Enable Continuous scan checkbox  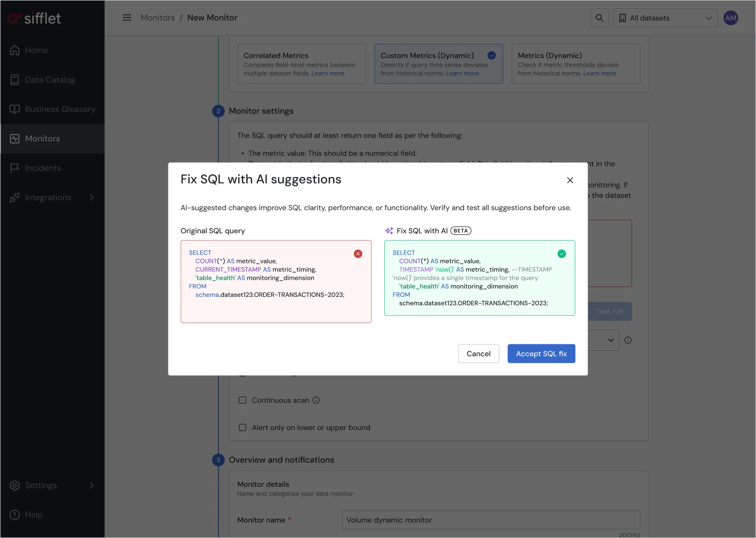(242, 400)
